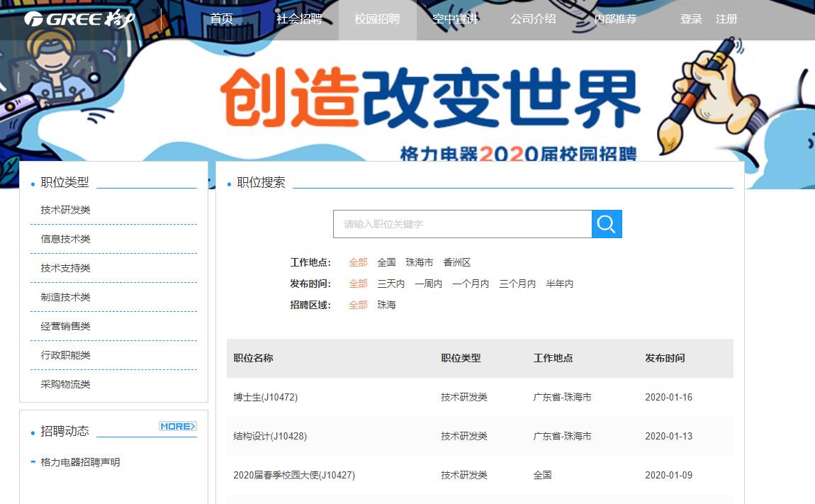Click the 职位类型 column header
The width and height of the screenshot is (815, 504).
coord(461,359)
